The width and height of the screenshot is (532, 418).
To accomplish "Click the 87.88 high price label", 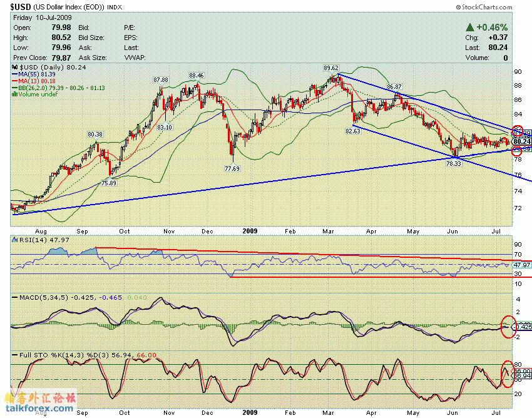I will (x=160, y=80).
